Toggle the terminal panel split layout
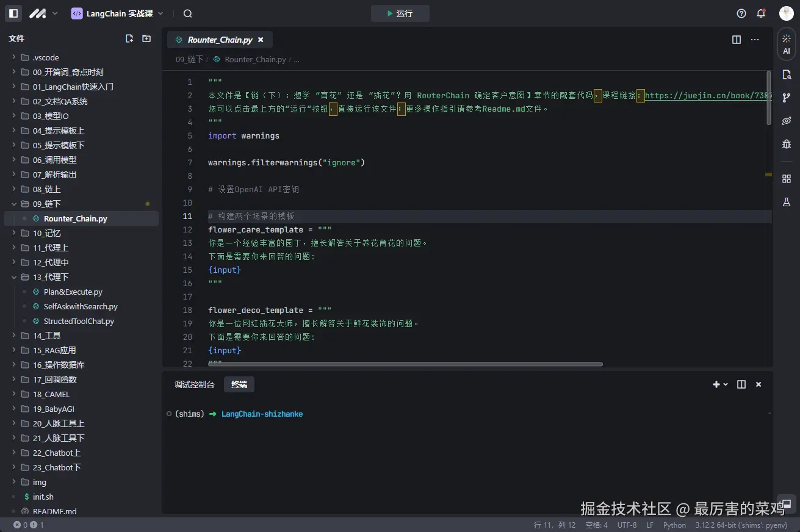 point(741,384)
